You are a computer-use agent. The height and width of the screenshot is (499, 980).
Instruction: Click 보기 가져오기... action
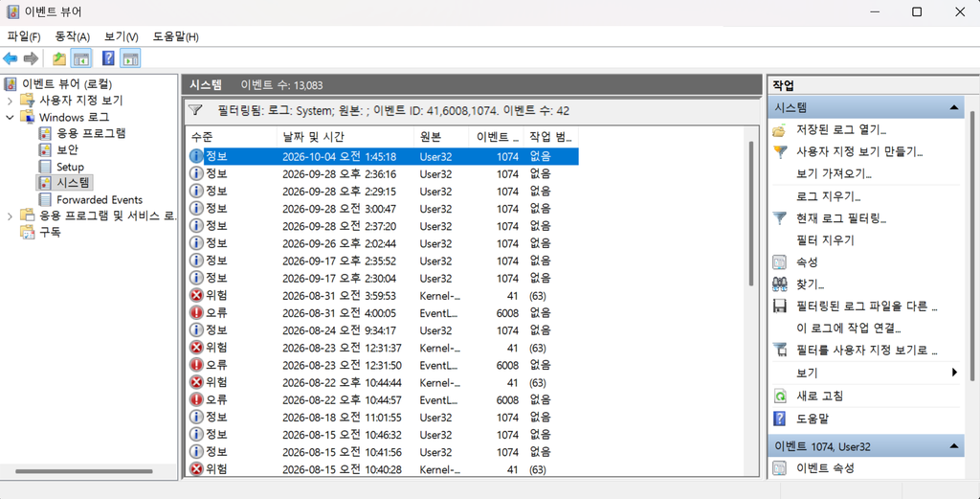tap(835, 173)
